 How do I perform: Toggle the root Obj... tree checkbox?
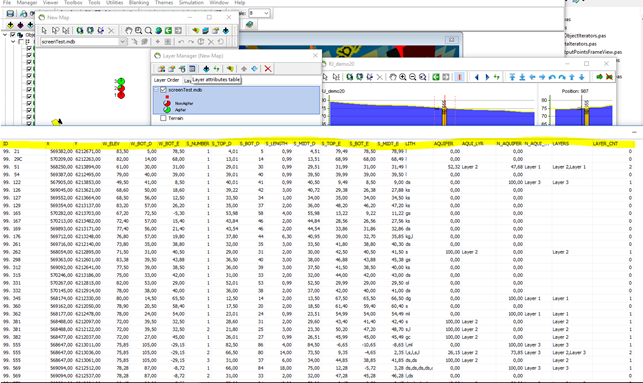[13, 35]
